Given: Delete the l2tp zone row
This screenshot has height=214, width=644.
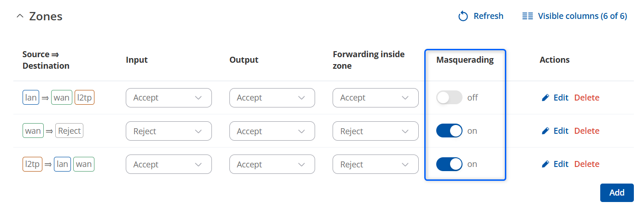Looking at the screenshot, I should pyautogui.click(x=587, y=164).
